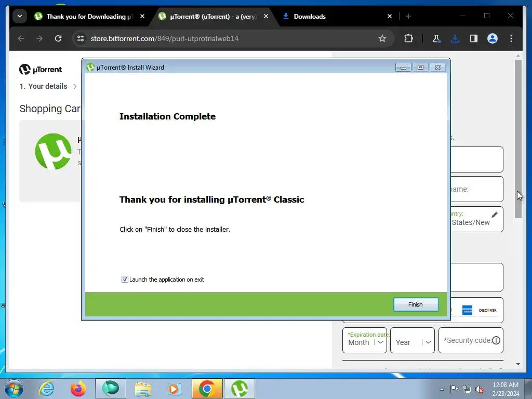Switch to Chrome in taskbar
Viewport: 532px width, 399px height.
pyautogui.click(x=207, y=389)
